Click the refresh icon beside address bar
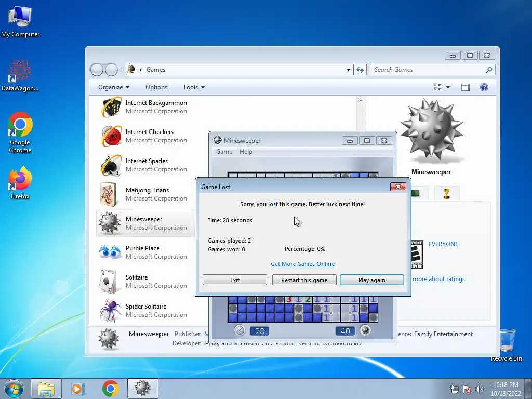 tap(360, 70)
